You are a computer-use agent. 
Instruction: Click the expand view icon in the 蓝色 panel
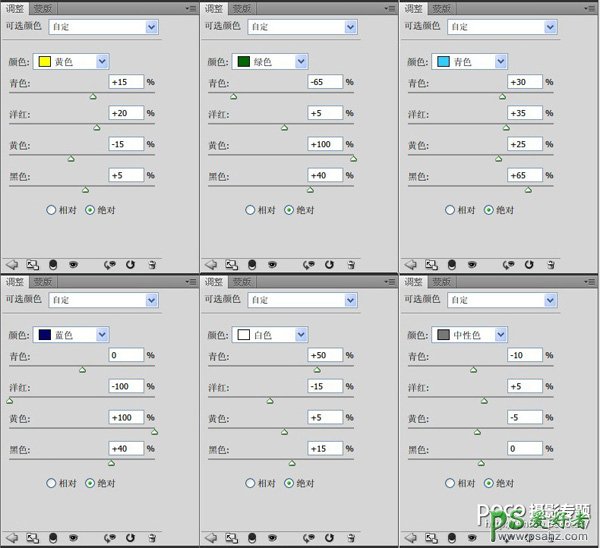tap(33, 538)
